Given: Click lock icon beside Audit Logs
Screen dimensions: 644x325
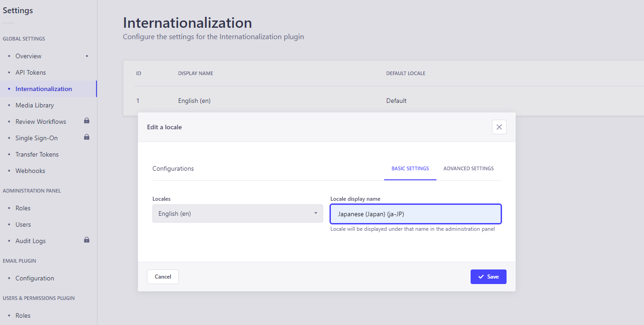Looking at the screenshot, I should tap(86, 240).
